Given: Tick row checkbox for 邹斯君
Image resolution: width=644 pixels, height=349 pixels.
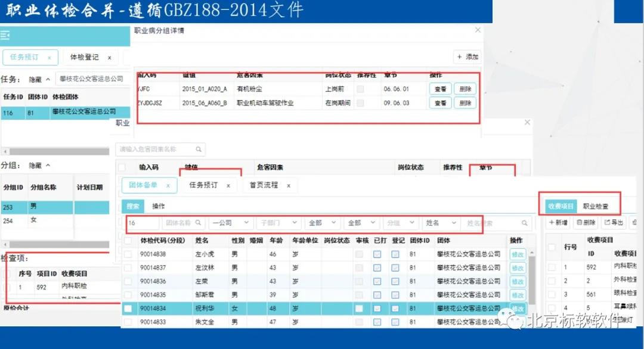Looking at the screenshot, I should click(x=128, y=295).
